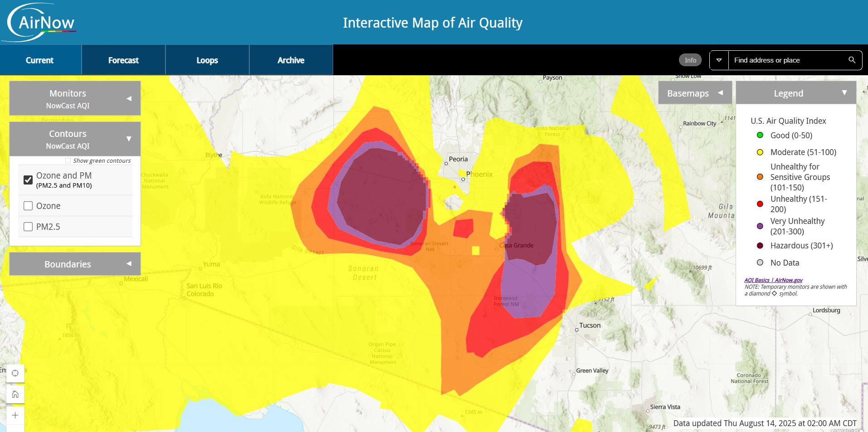Image resolution: width=868 pixels, height=432 pixels.
Task: Expand the Basemaps panel
Action: click(695, 93)
